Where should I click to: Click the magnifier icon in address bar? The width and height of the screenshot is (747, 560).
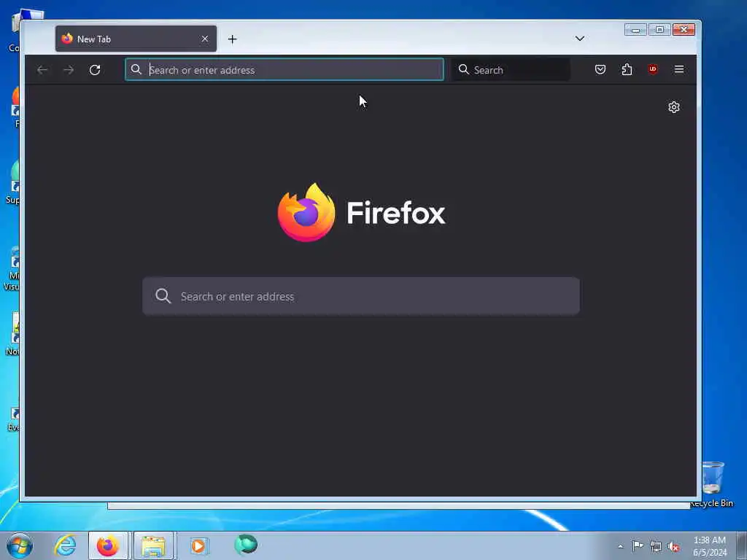tap(136, 69)
